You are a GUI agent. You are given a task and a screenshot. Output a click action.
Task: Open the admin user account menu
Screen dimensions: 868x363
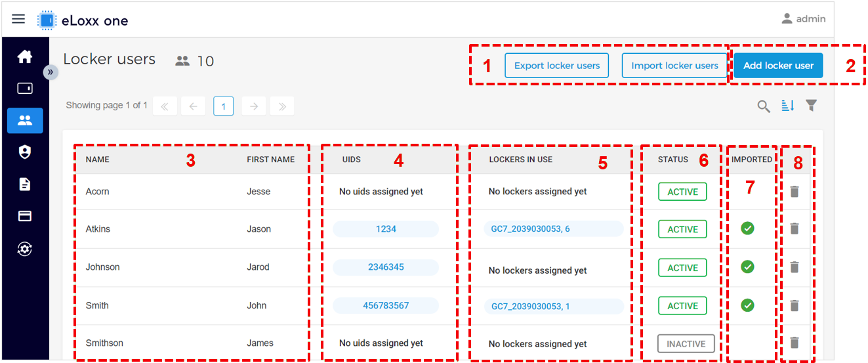point(803,19)
